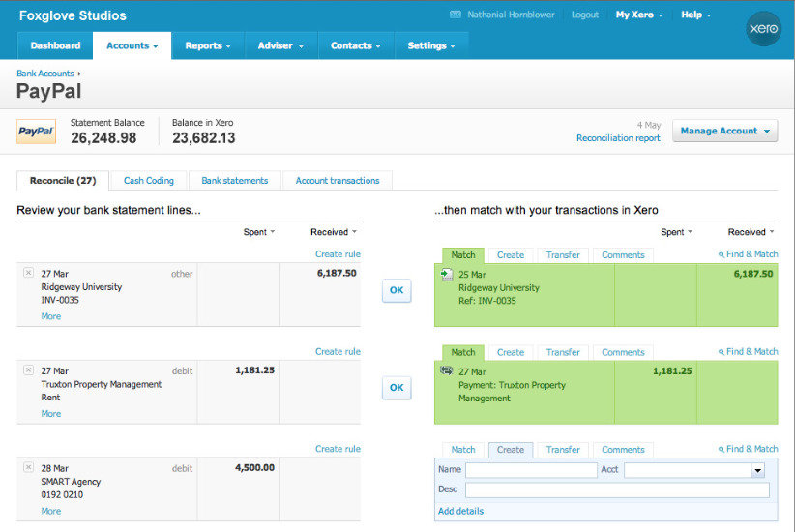This screenshot has width=795, height=532.
Task: Click the Statement Balance value 26,248.98
Action: tap(103, 138)
